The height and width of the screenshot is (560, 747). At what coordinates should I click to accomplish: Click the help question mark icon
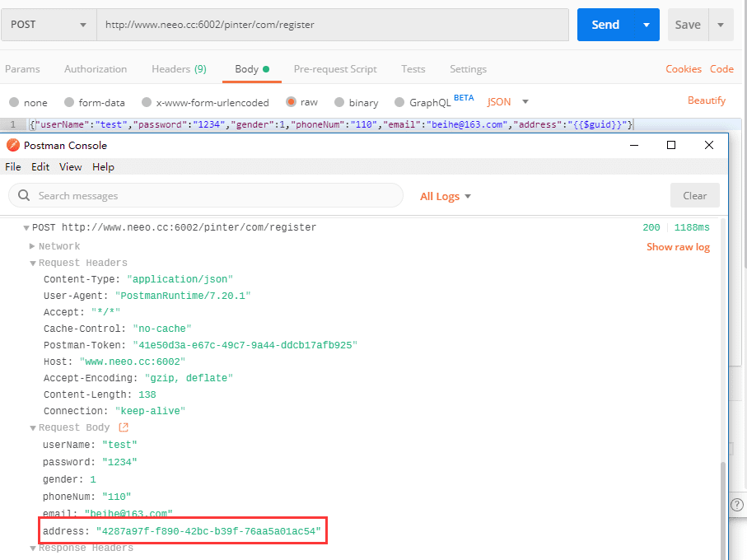[x=736, y=505]
